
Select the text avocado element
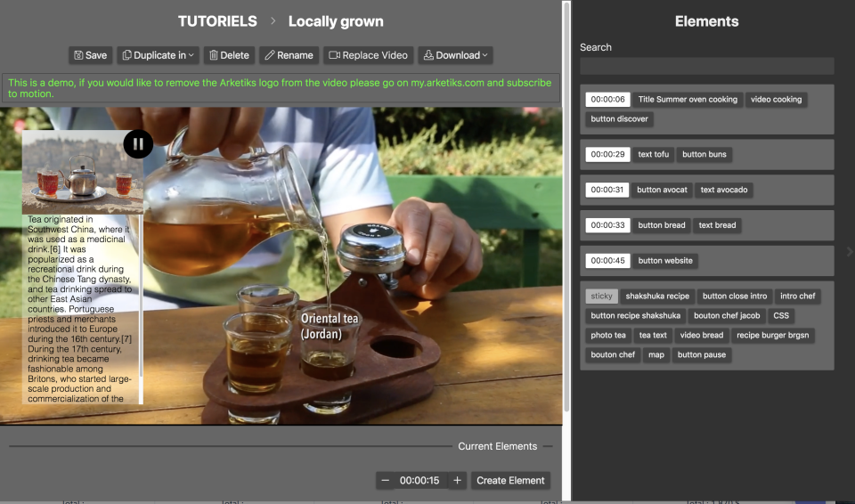tap(723, 190)
